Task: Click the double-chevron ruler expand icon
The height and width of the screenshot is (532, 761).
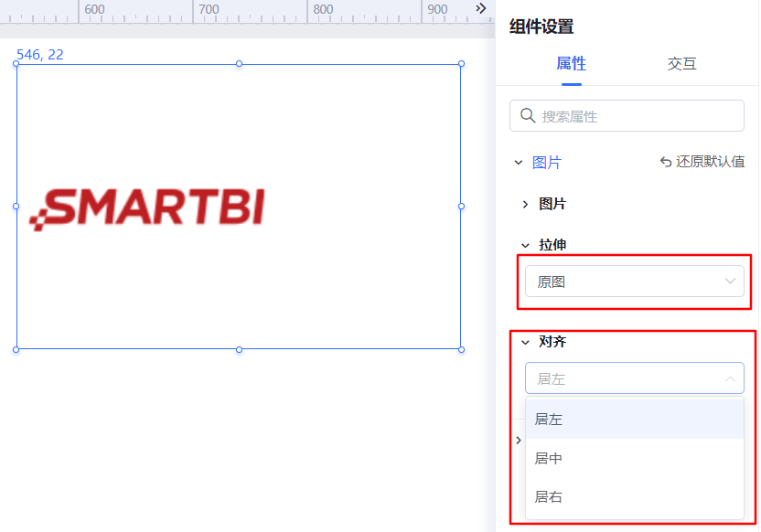Action: 480,8
